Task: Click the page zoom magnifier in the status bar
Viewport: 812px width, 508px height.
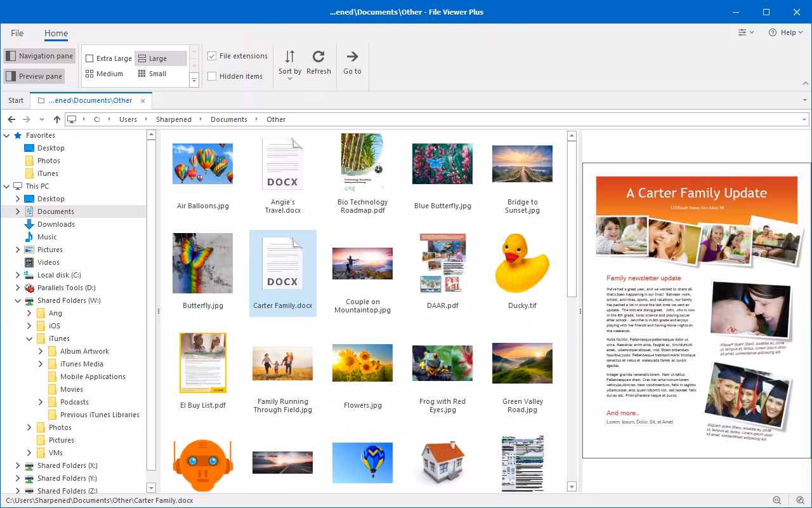Action: pyautogui.click(x=777, y=500)
